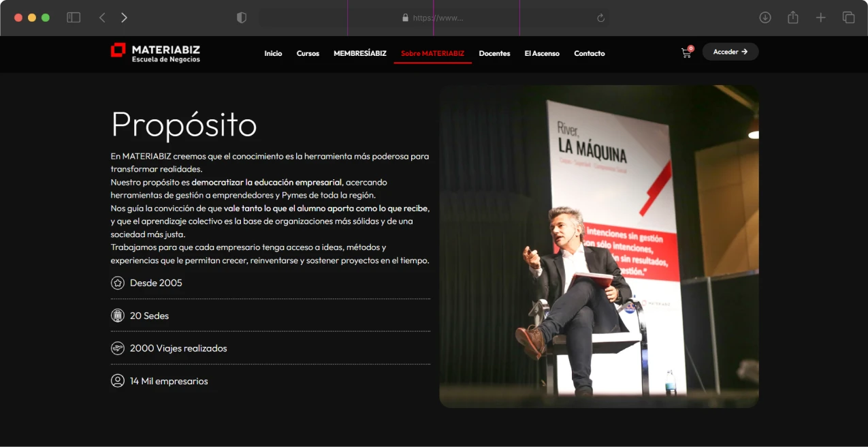Open Safari downloads icon
This screenshot has width=868, height=447.
click(765, 18)
